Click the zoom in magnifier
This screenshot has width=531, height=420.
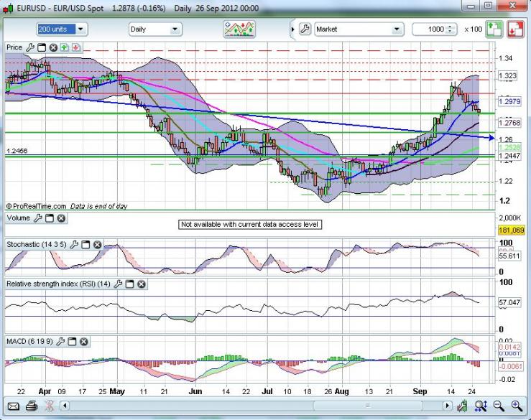[x=517, y=406]
